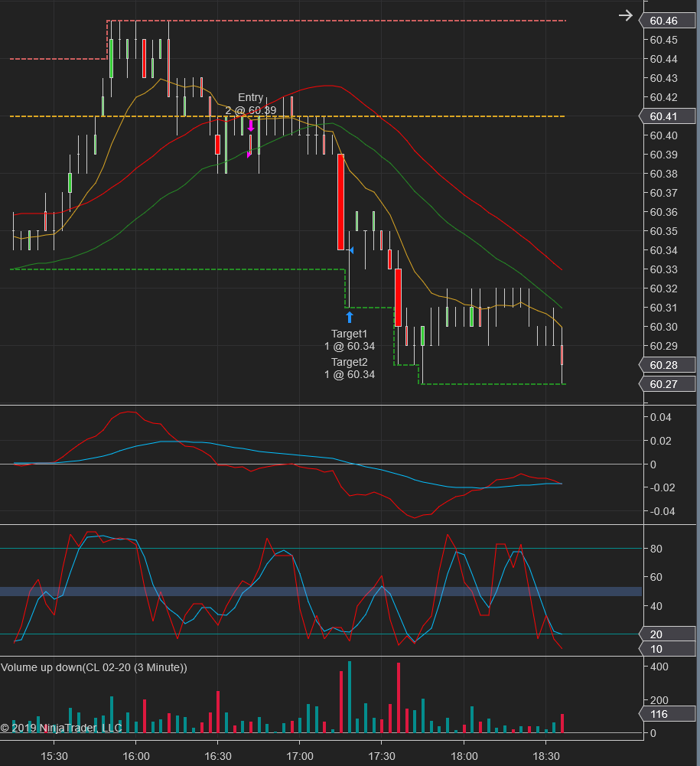Click the 60.39 price axis label
Viewport: 700px width, 766px height.
coord(663,155)
